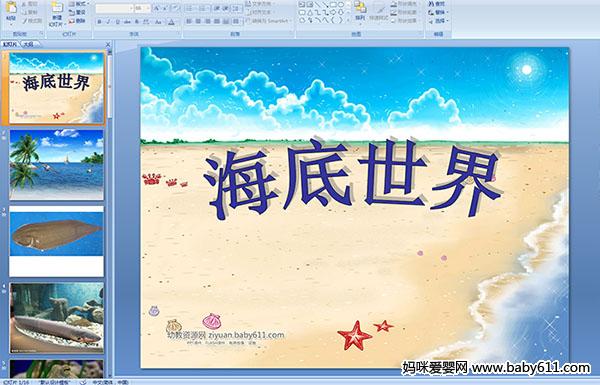Toggle Text Shadow formatting

[137, 22]
